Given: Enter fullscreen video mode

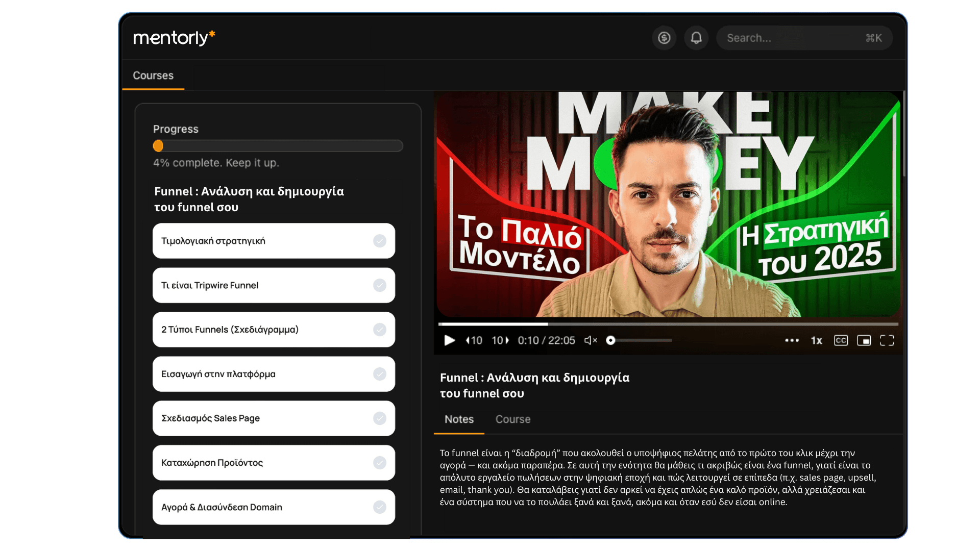Looking at the screenshot, I should tap(887, 340).
